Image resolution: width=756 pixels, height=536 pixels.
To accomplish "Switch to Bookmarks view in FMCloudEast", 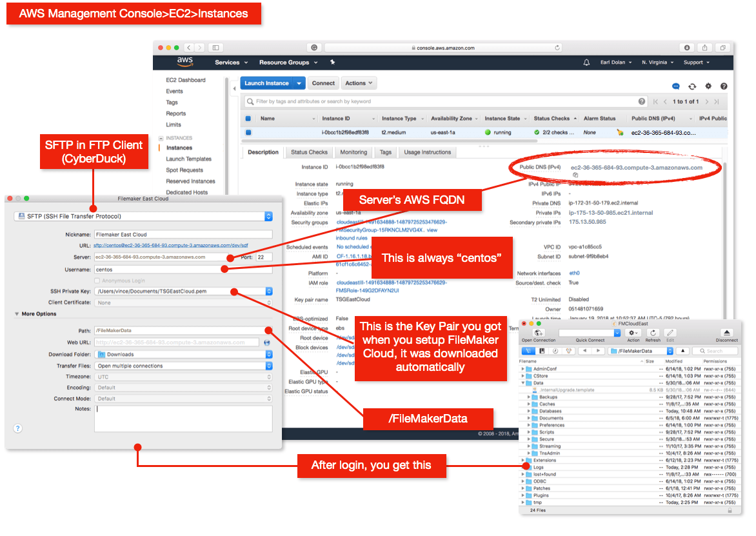I will click(542, 351).
